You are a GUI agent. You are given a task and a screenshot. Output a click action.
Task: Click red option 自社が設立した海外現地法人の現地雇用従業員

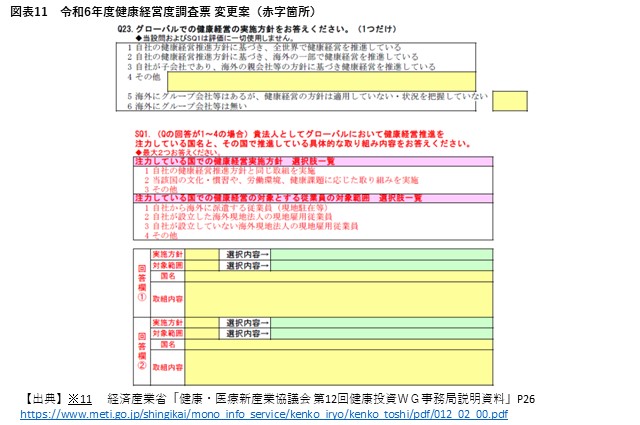[238, 217]
